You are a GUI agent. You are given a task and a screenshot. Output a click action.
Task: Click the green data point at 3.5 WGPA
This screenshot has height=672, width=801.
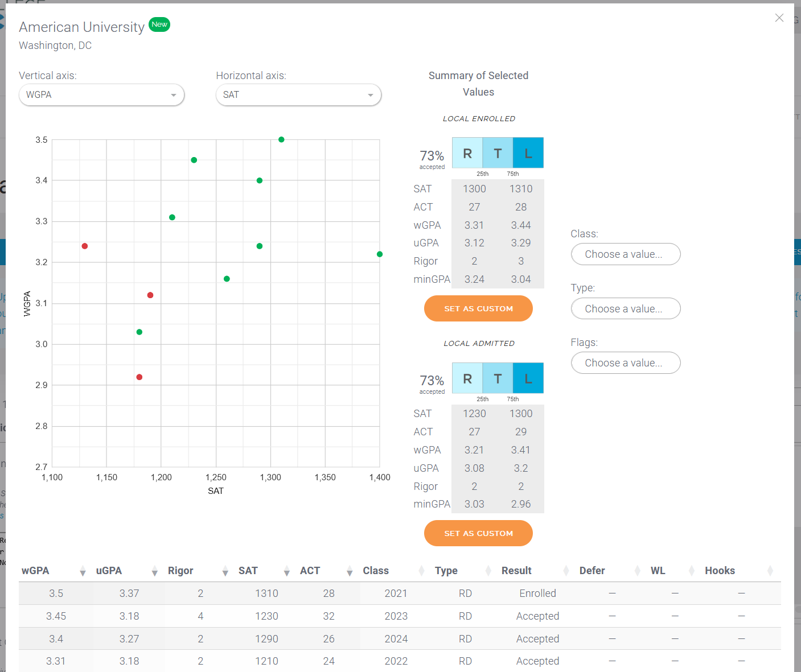click(x=281, y=139)
